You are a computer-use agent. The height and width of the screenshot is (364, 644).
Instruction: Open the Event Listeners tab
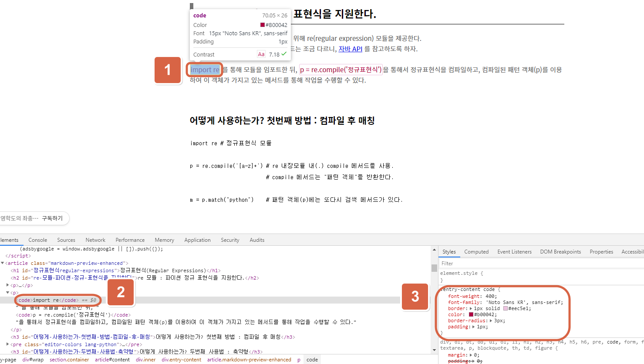click(514, 252)
